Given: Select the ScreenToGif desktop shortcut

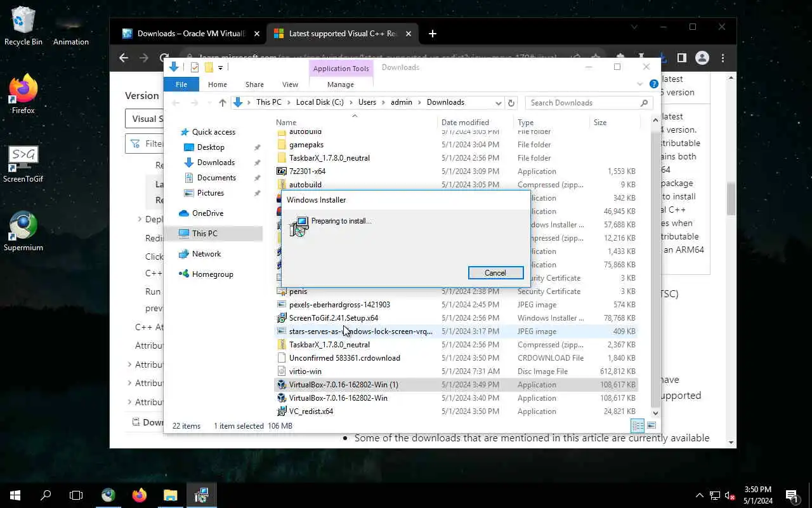Looking at the screenshot, I should [x=23, y=163].
